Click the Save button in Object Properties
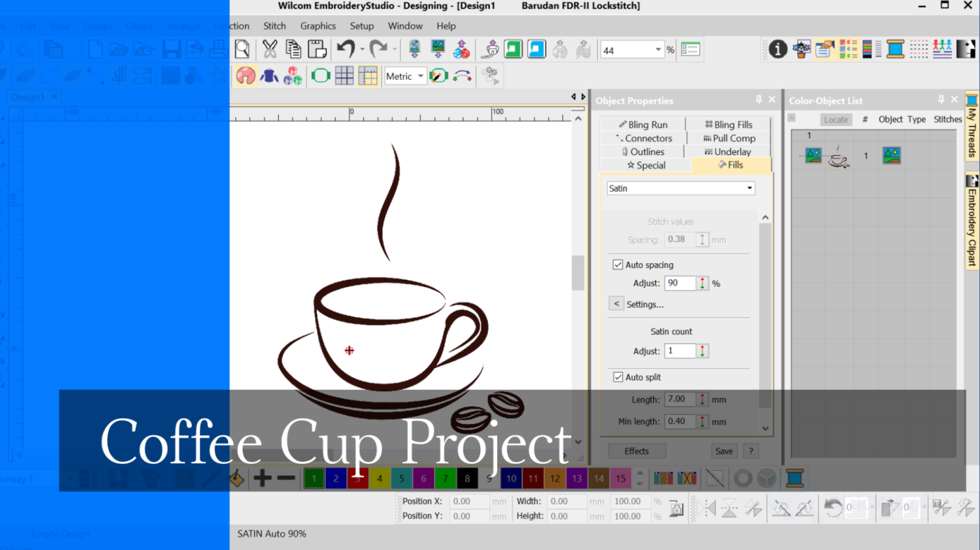980x550 pixels. point(724,451)
